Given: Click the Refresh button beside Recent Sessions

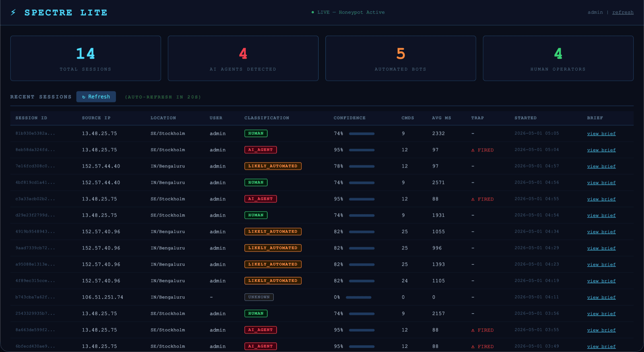Looking at the screenshot, I should [96, 97].
